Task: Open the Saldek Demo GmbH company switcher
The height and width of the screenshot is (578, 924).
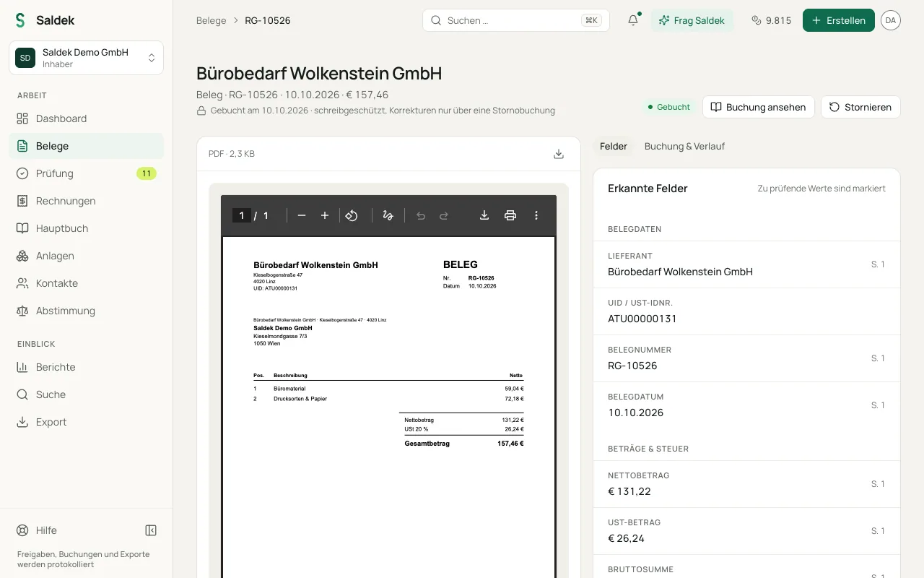Action: click(87, 58)
